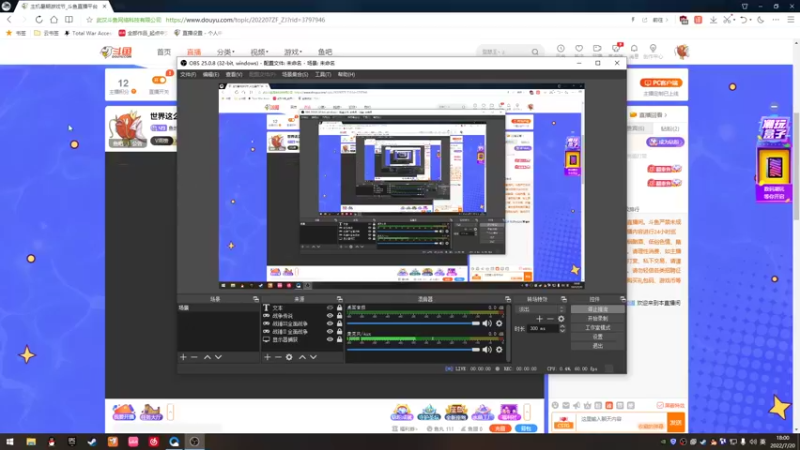Toggle visibility of the fourth source row
Screen dimensions: 800x450
click(330, 332)
